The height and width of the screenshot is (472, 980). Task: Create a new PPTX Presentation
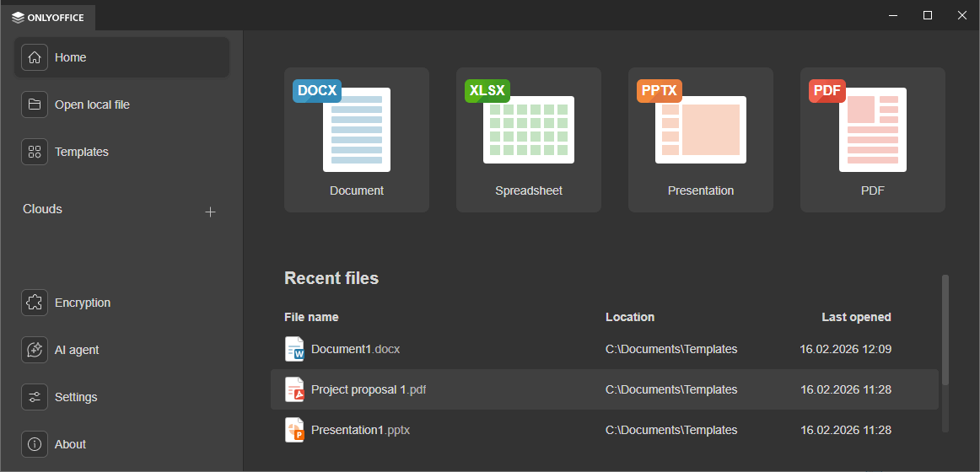point(701,139)
